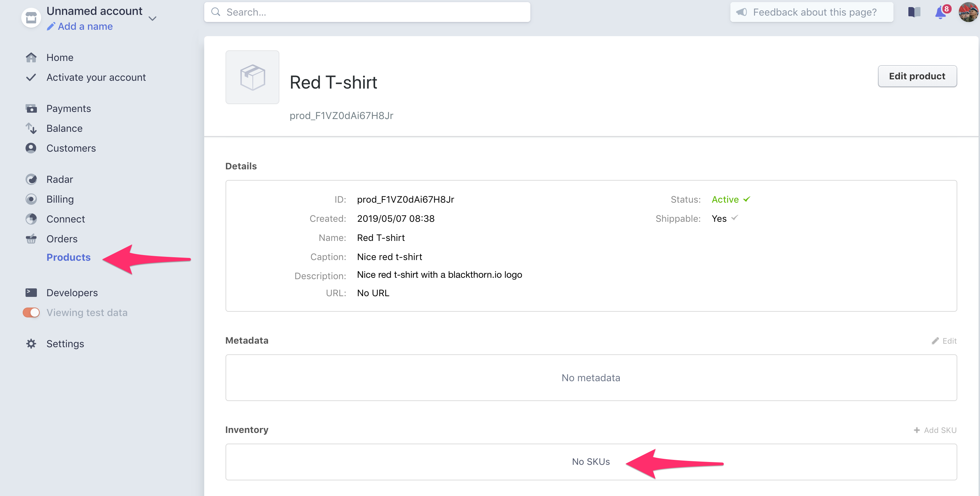Select Customers in the sidebar
Image resolution: width=980 pixels, height=496 pixels.
71,148
